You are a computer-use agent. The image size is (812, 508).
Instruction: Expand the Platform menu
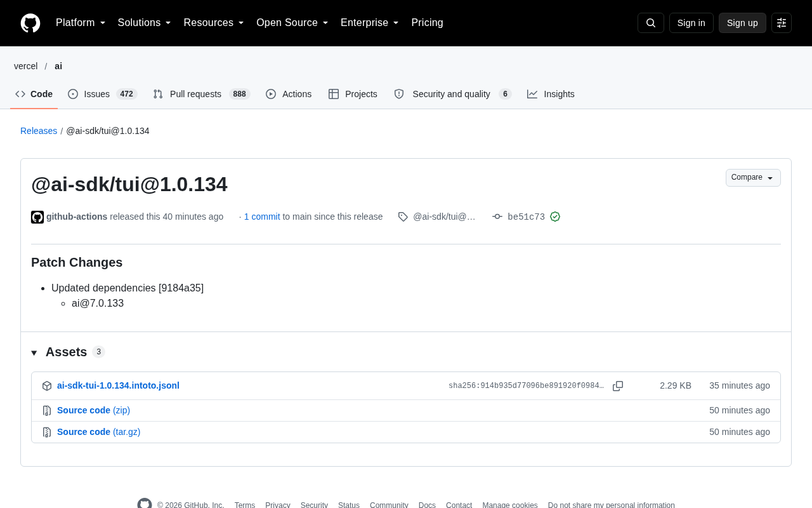[x=81, y=23]
